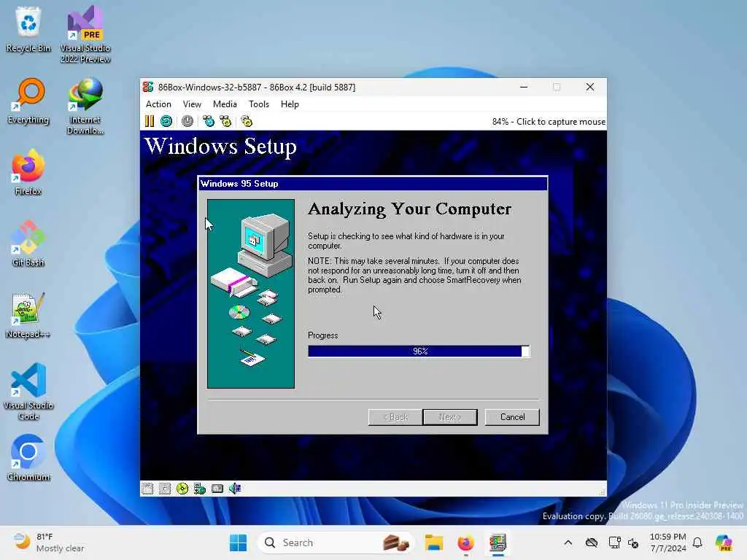Open the Action menu
Viewport: 747px width, 560px height.
pyautogui.click(x=158, y=104)
